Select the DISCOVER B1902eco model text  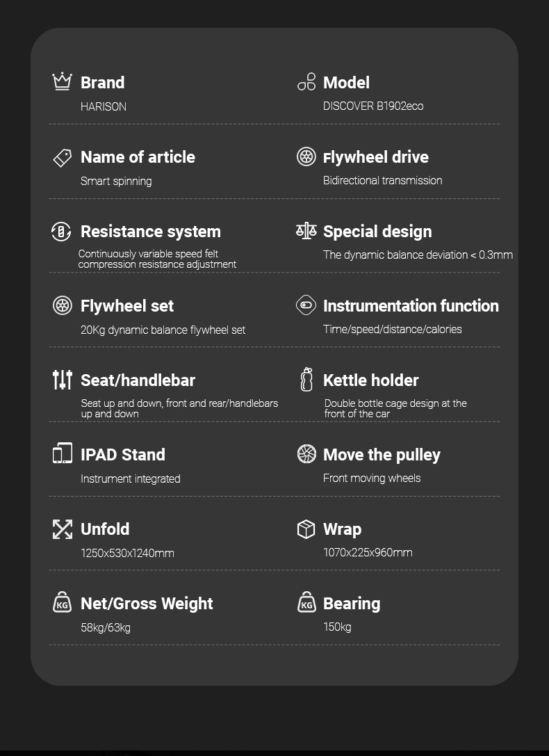pos(373,106)
